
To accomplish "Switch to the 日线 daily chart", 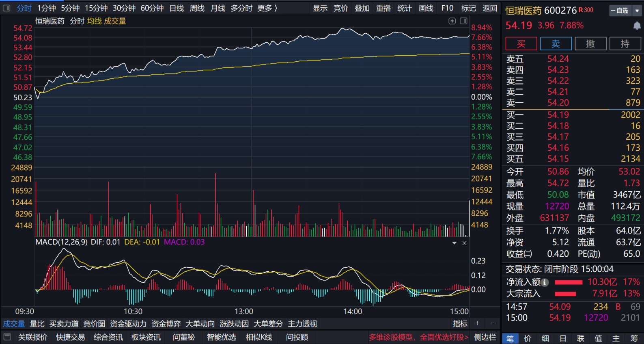I will (177, 8).
